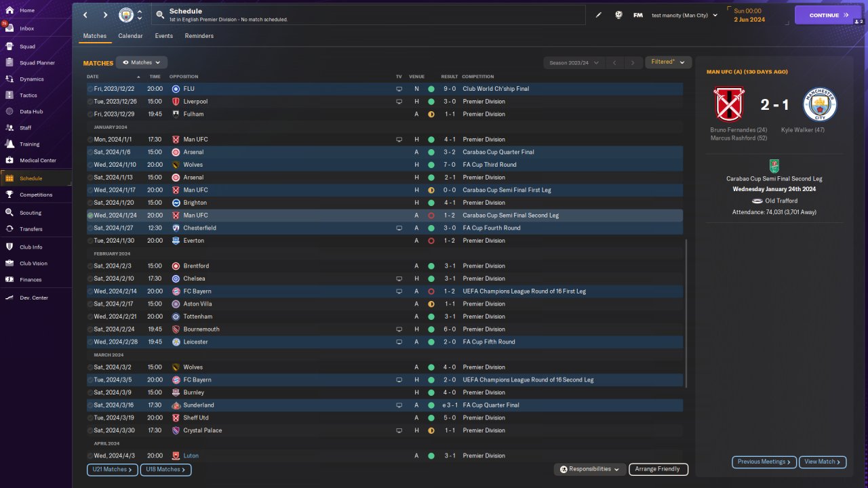Sort matches by the Date column header

pyautogui.click(x=93, y=77)
